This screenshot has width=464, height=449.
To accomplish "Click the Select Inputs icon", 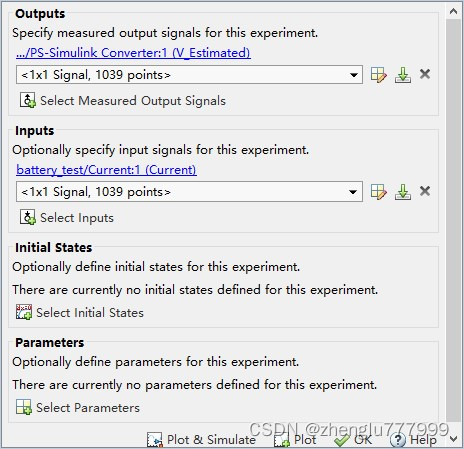I will coord(27,217).
